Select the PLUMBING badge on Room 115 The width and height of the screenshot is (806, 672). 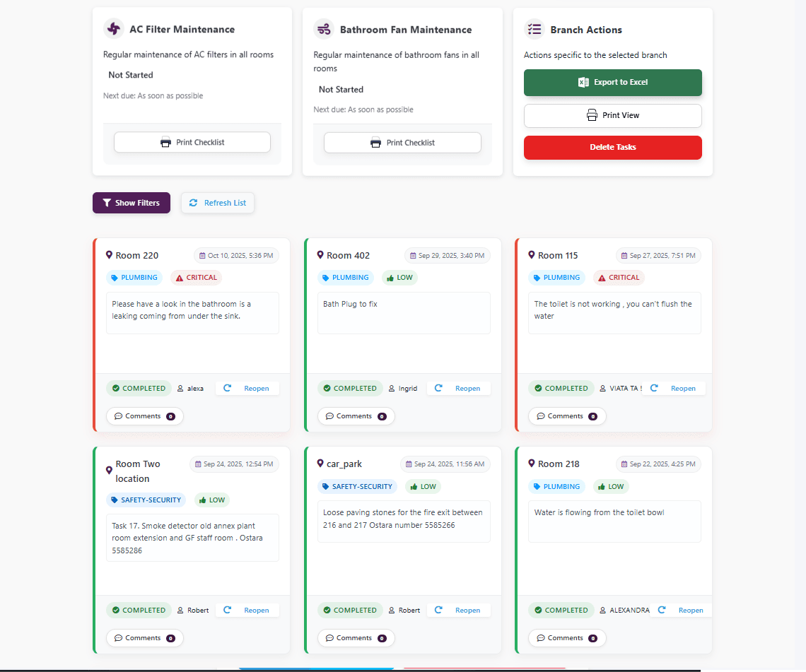(x=557, y=278)
